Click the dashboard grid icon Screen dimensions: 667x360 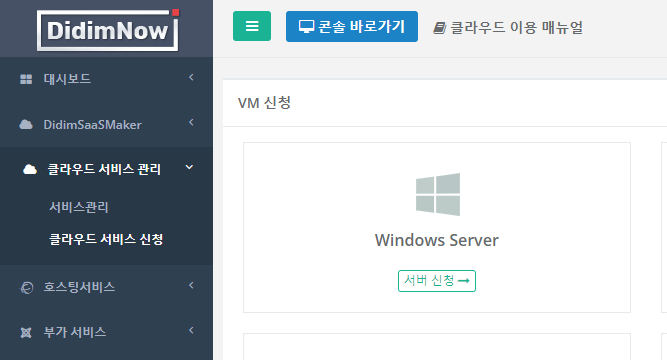point(26,79)
